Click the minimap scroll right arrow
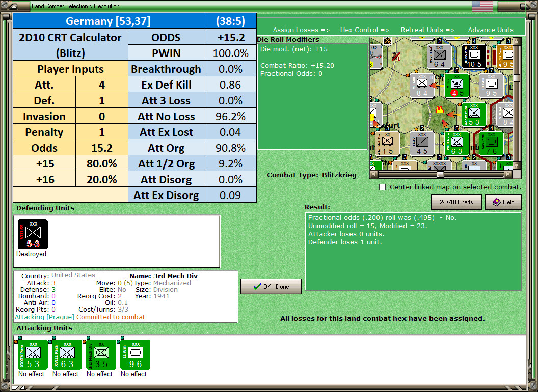538x392 pixels. (509, 174)
